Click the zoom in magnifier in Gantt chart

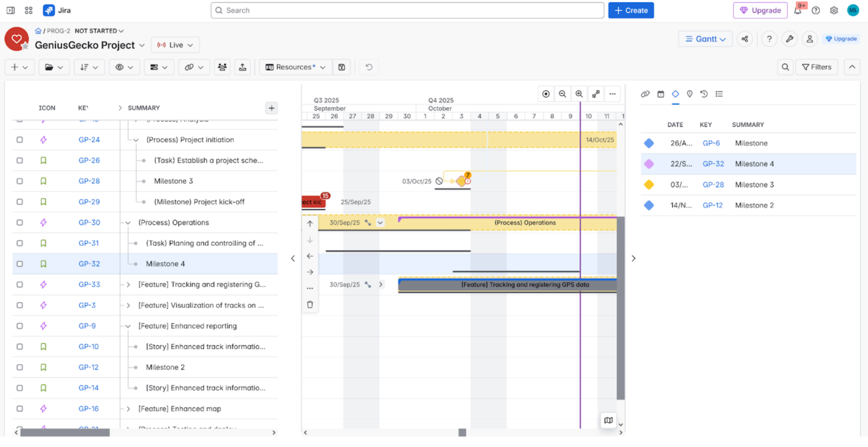point(579,94)
